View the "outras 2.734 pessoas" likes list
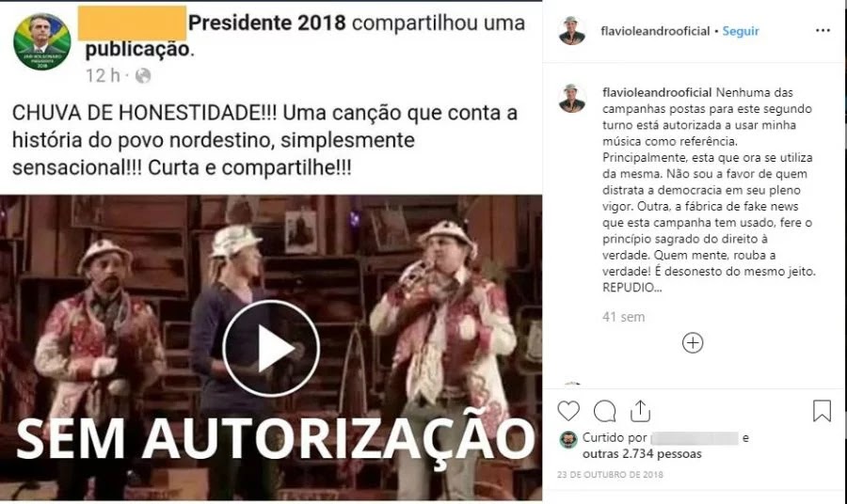Screen dimensions: 847x504 point(642,454)
